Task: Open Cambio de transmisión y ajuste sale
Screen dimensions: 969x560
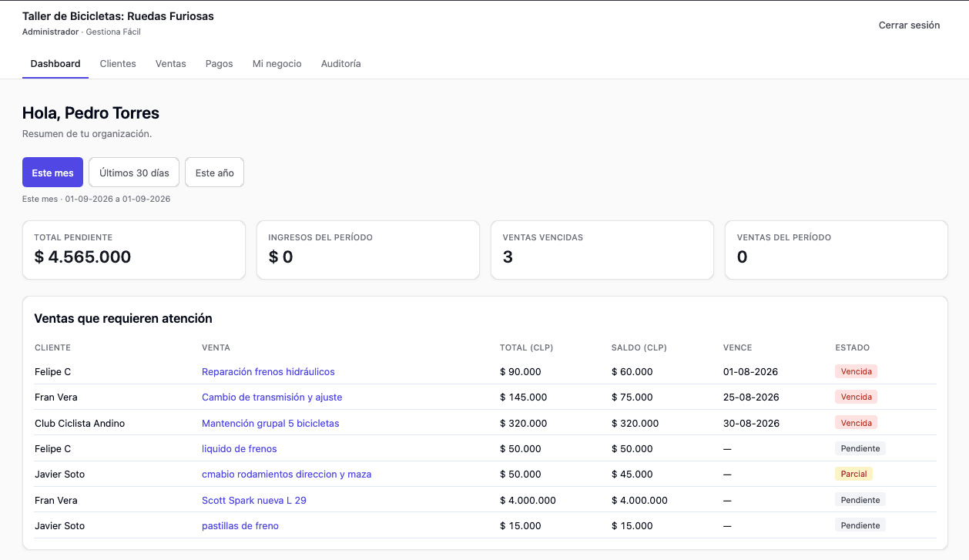Action: pyautogui.click(x=272, y=397)
